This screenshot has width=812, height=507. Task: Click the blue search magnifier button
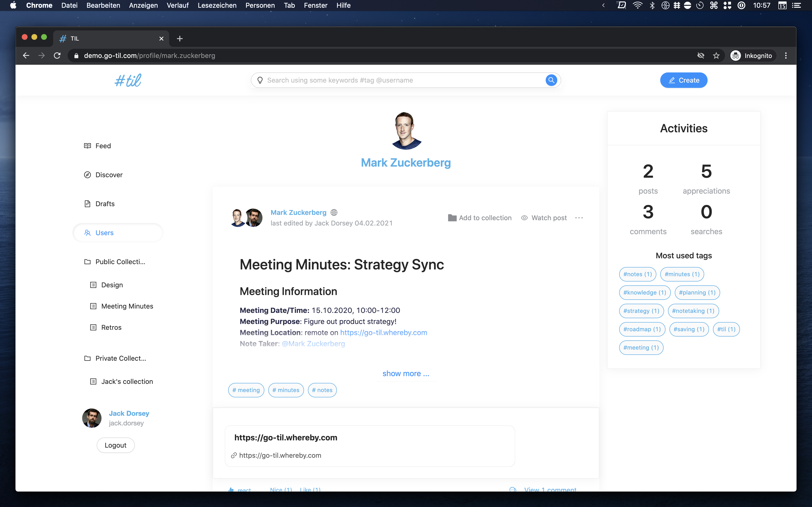point(551,80)
